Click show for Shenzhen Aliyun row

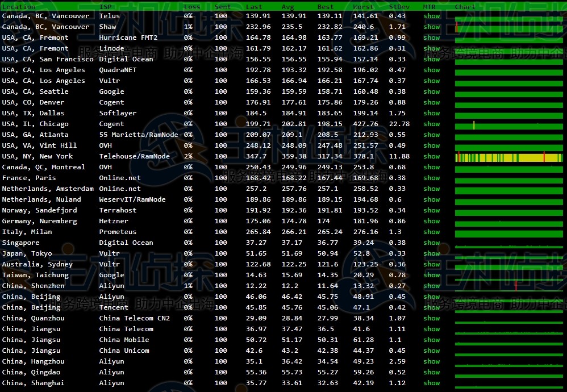click(x=431, y=286)
